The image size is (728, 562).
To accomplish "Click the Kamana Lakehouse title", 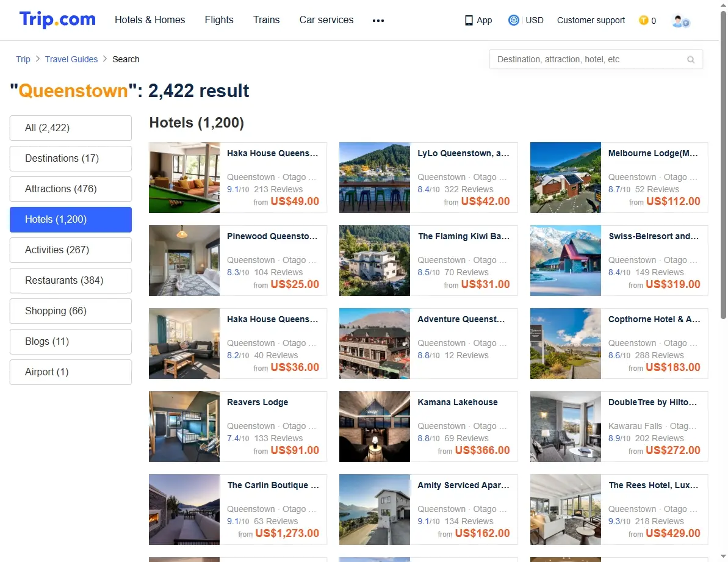I will pos(458,402).
